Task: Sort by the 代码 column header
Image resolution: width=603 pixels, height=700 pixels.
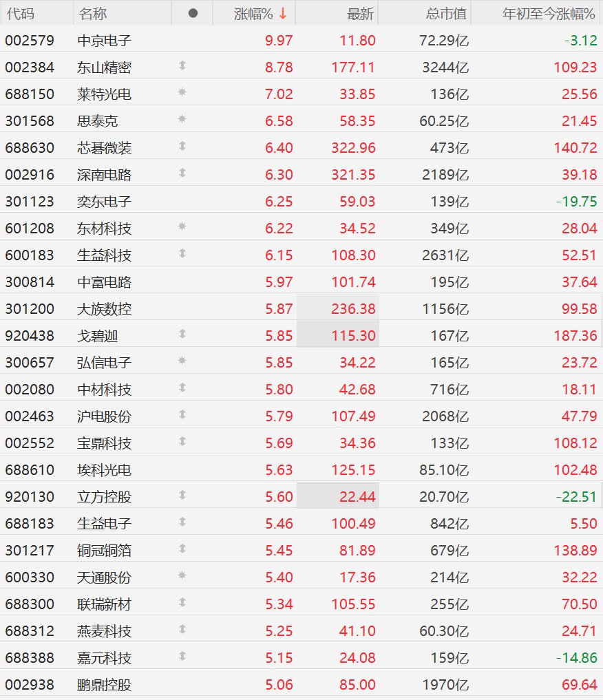Action: coord(21,14)
